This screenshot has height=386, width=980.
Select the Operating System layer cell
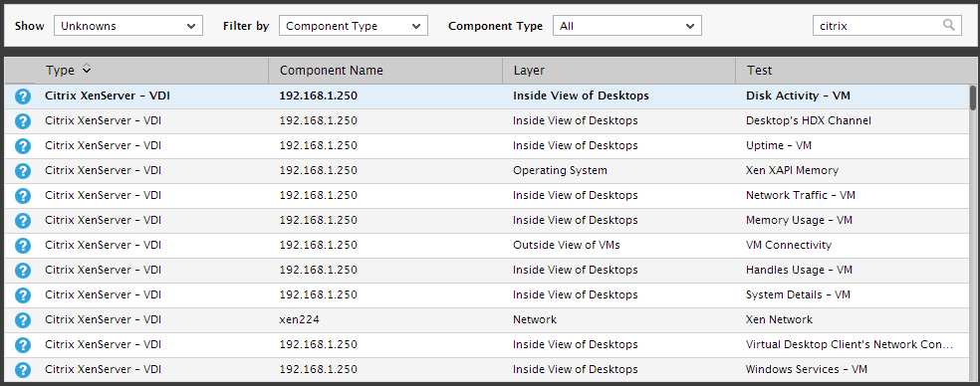tap(560, 170)
